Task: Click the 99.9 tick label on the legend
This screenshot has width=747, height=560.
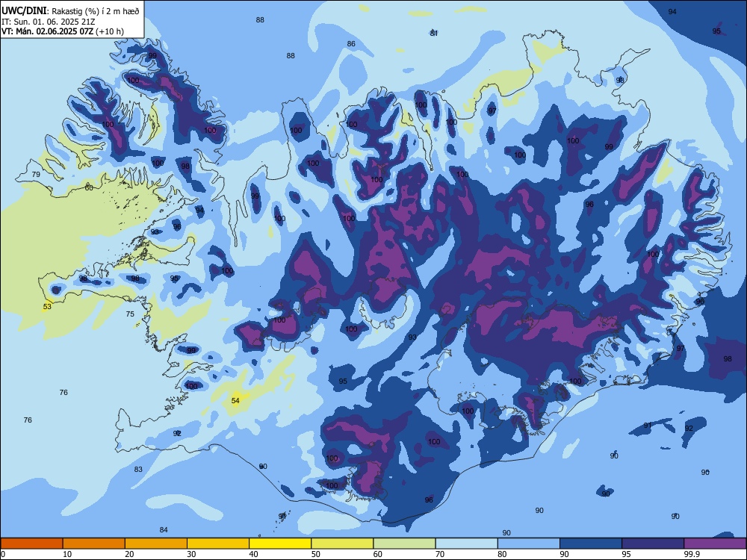Action: pos(691,554)
